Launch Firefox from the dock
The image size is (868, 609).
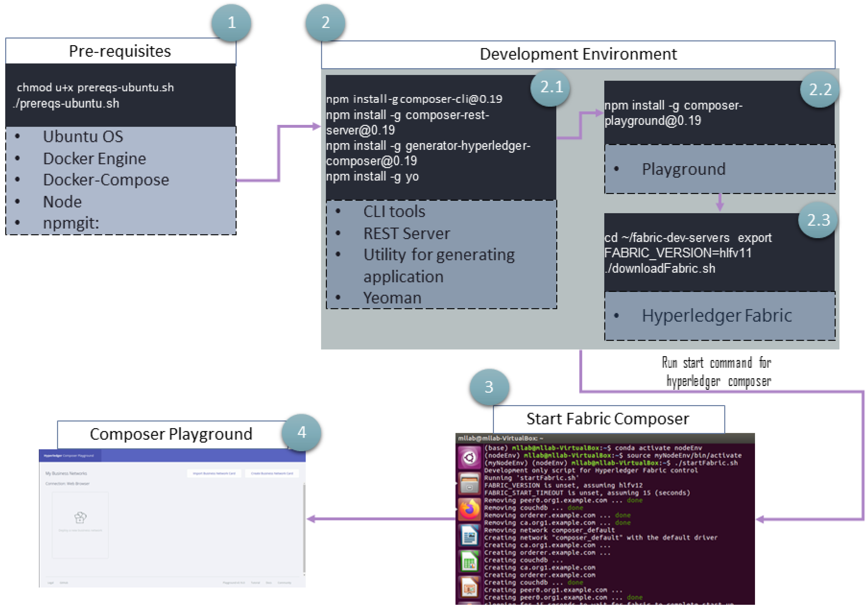(469, 509)
